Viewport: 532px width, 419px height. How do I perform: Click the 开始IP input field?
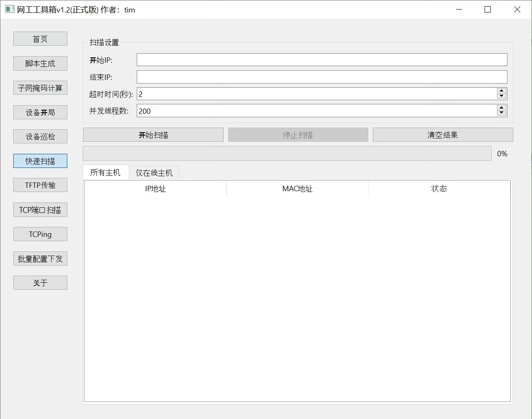pyautogui.click(x=322, y=60)
